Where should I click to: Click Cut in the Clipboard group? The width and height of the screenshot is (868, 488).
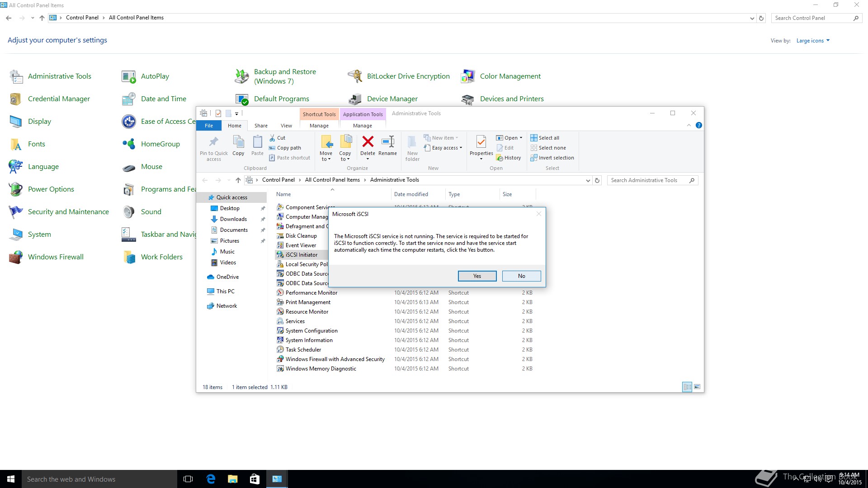(x=277, y=138)
